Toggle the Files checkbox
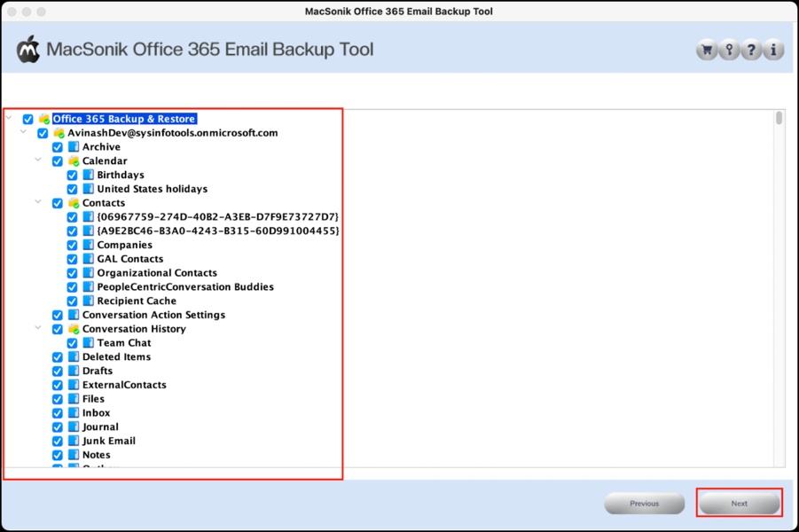This screenshot has height=532, width=799. (58, 400)
